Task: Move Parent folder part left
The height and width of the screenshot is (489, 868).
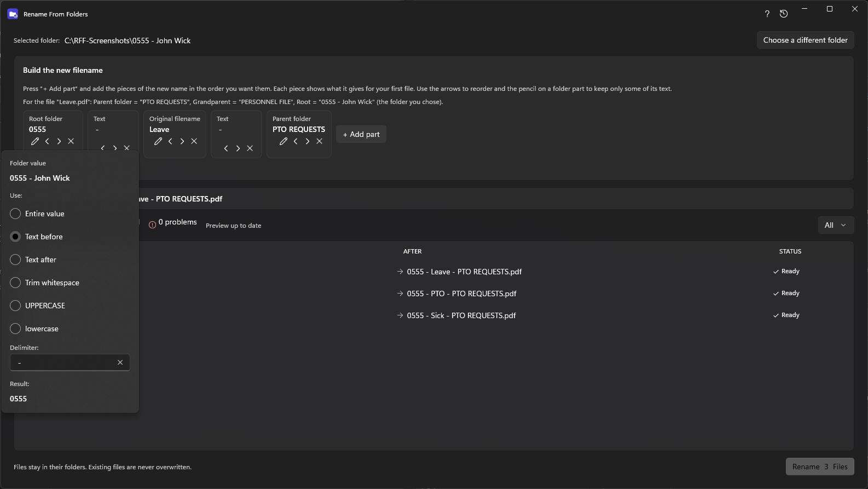Action: tap(296, 141)
